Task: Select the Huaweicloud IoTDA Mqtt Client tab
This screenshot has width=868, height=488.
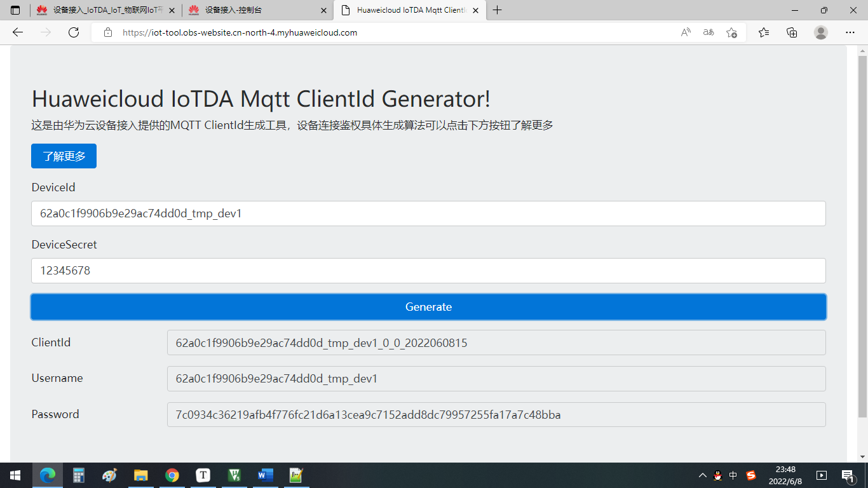Action: coord(410,10)
